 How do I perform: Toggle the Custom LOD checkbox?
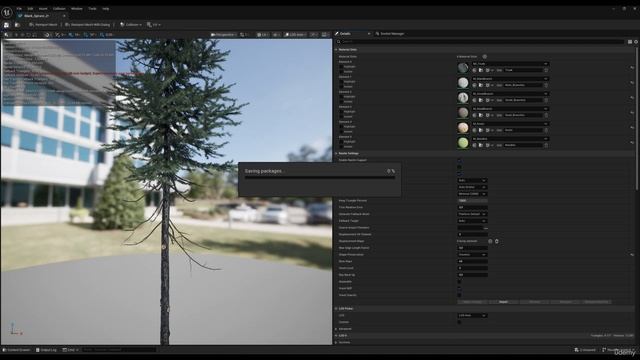[459, 322]
